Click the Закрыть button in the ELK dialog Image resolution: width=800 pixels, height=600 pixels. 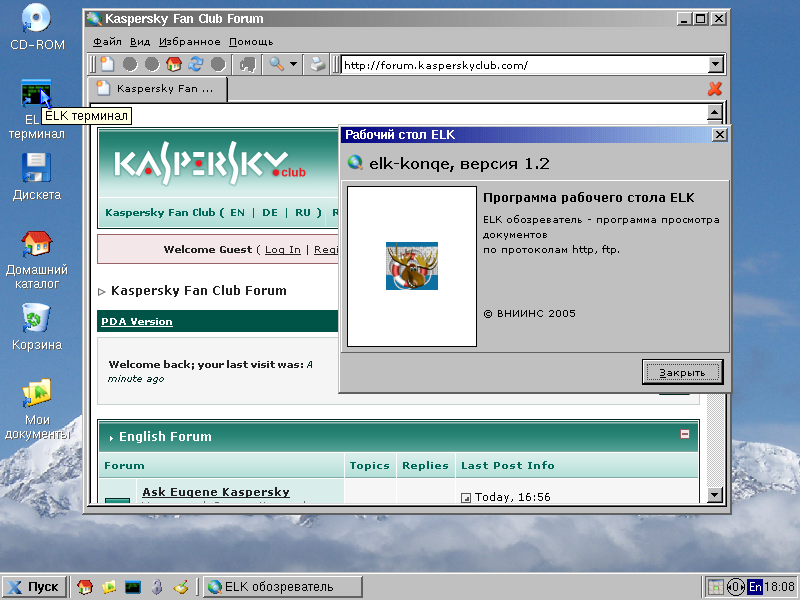pos(683,372)
